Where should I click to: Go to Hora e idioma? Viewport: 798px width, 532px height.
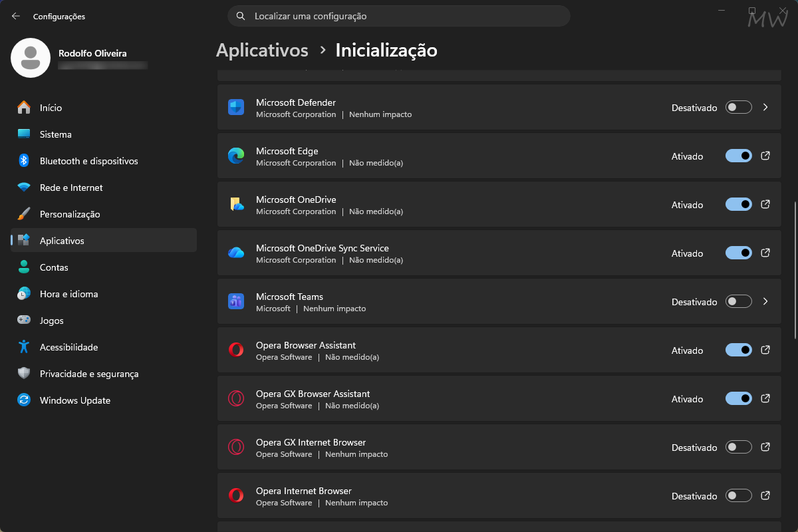point(104,294)
